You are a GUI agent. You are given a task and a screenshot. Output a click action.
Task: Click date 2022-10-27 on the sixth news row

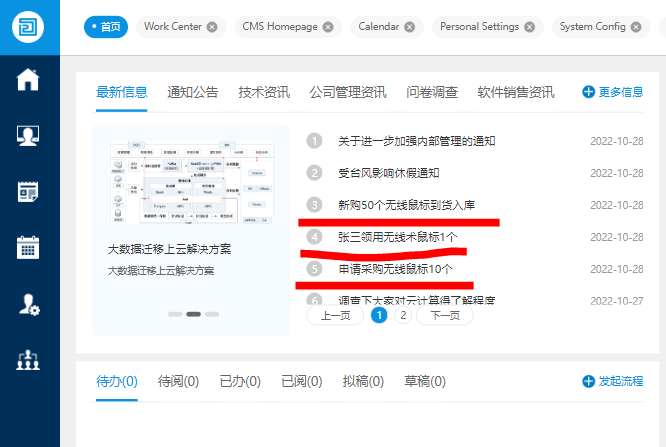[x=617, y=301]
